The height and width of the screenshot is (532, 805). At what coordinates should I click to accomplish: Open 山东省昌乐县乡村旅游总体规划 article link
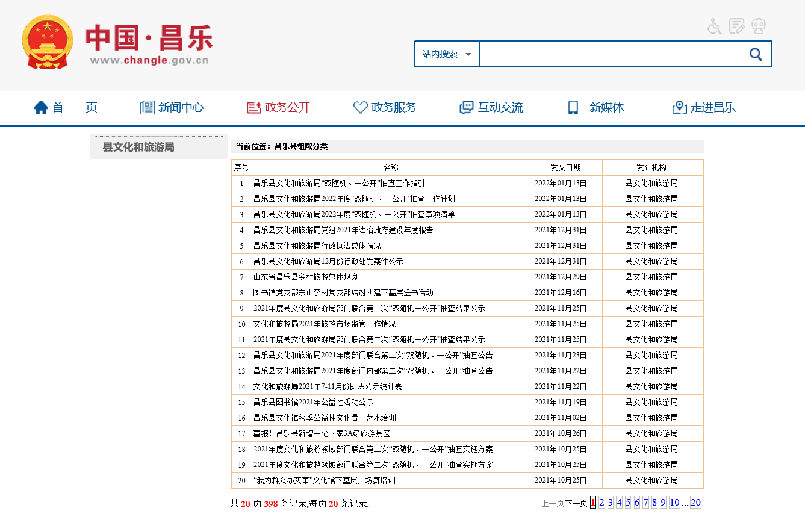tap(306, 277)
